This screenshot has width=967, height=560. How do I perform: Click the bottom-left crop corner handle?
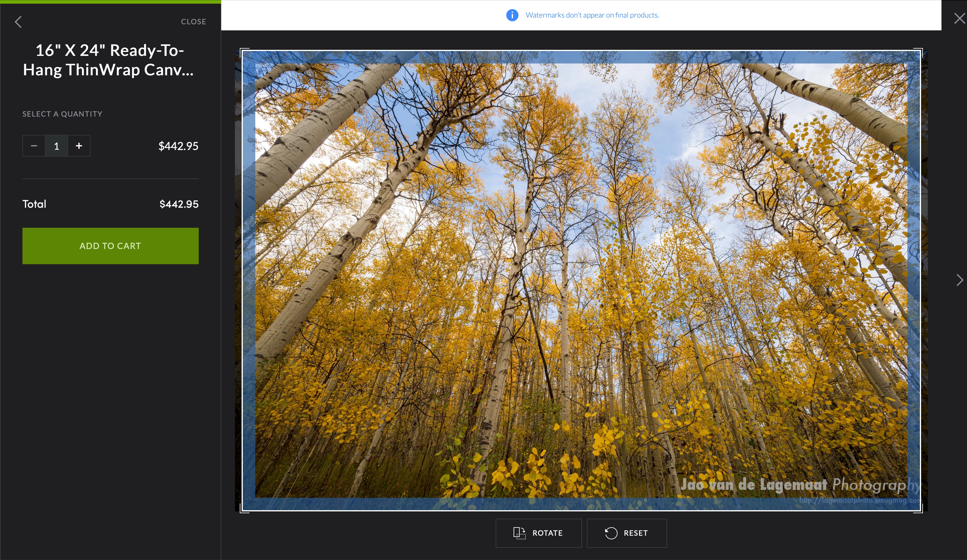point(242,510)
